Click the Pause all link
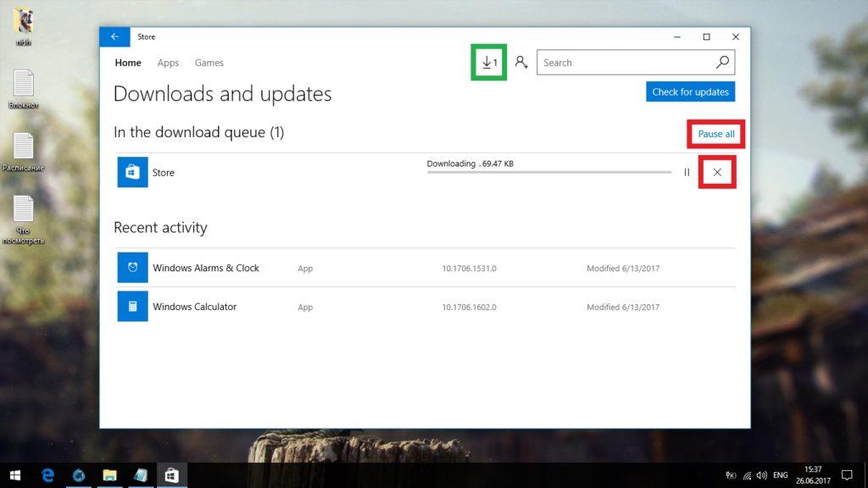Screen dimensions: 868x488 715,134
